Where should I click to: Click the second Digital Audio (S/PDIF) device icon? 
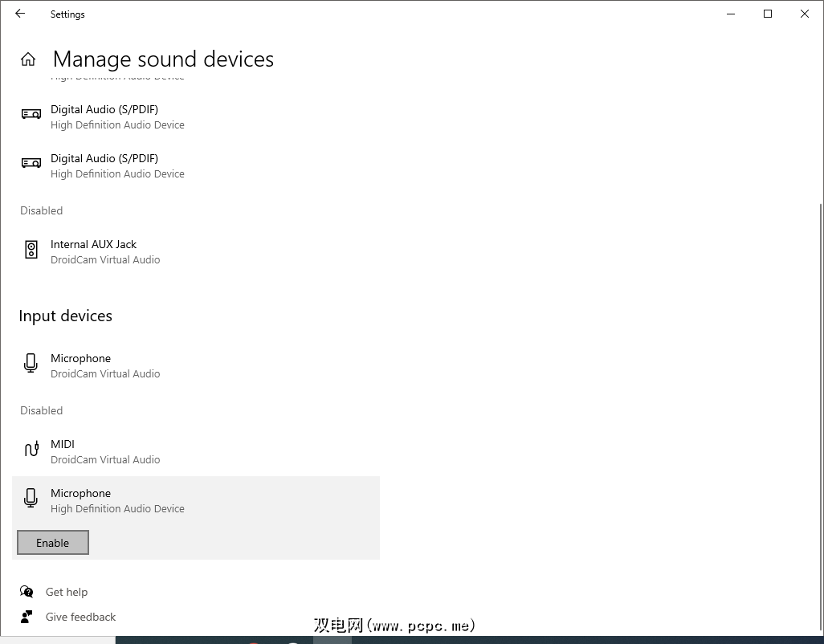[31, 164]
